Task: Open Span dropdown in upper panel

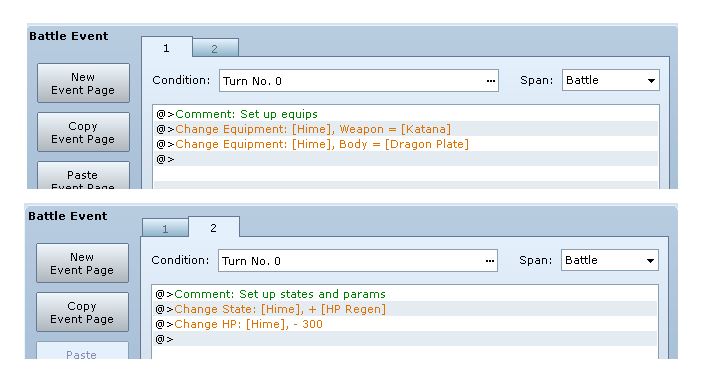Action: (x=611, y=80)
